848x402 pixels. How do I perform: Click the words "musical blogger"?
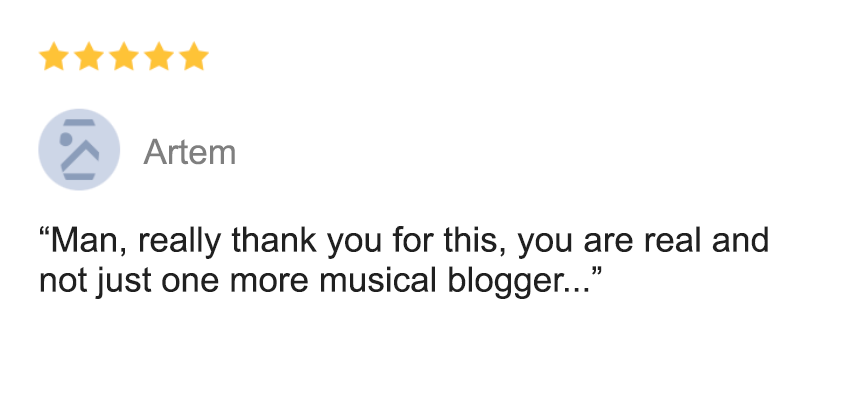[x=467, y=281]
